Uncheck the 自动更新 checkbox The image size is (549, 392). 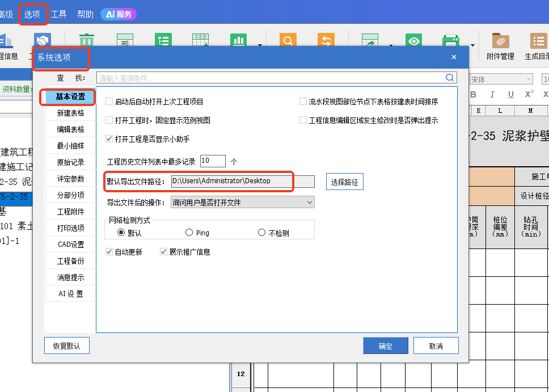pos(109,251)
